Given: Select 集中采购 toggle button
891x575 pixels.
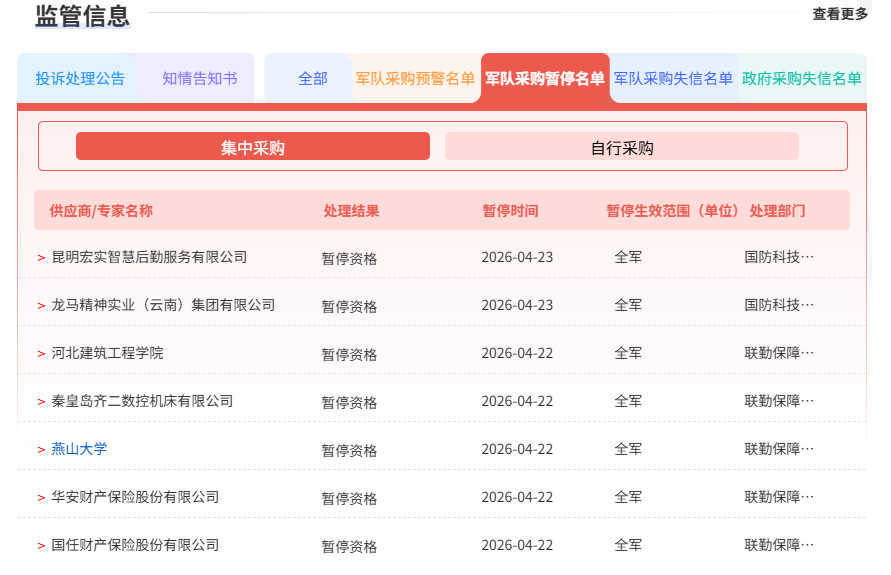Looking at the screenshot, I should coord(253,147).
